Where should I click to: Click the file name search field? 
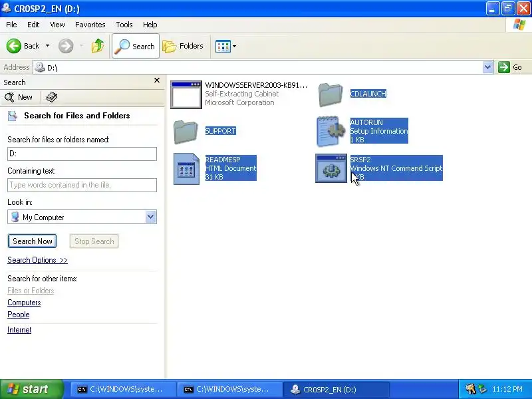(82, 154)
